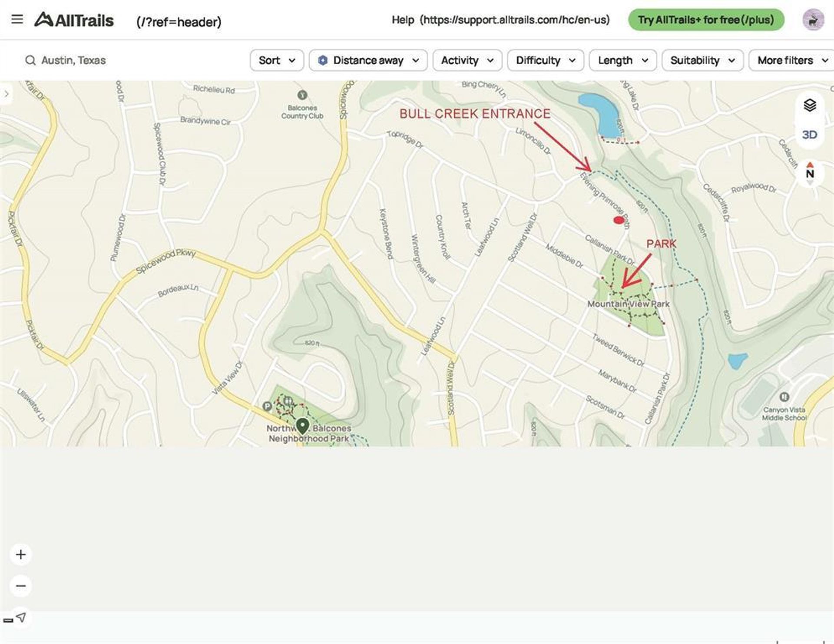This screenshot has height=644, width=834.
Task: Click the Marybank Dr street label
Action: pyautogui.click(x=617, y=381)
